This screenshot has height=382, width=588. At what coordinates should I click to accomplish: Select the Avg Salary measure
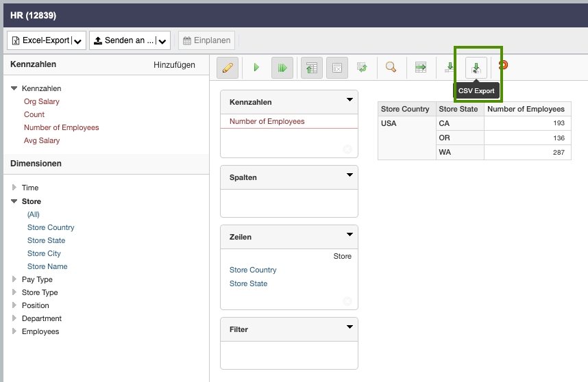pos(42,140)
